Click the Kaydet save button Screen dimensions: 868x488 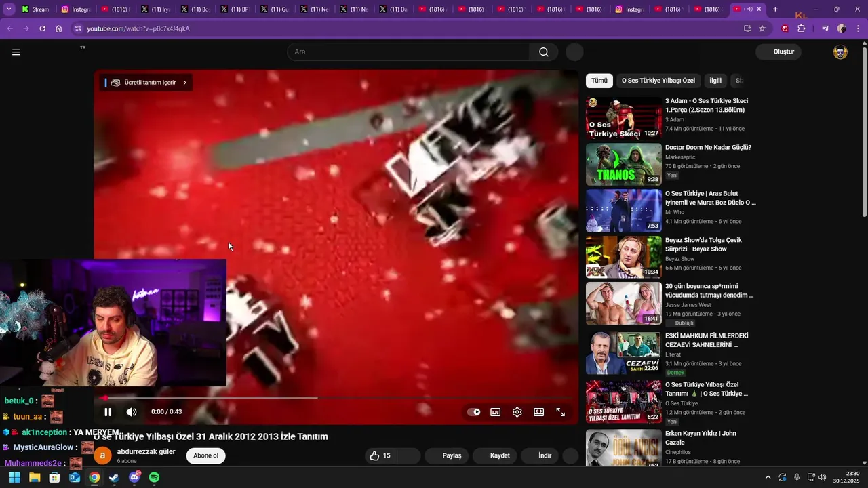click(x=494, y=455)
